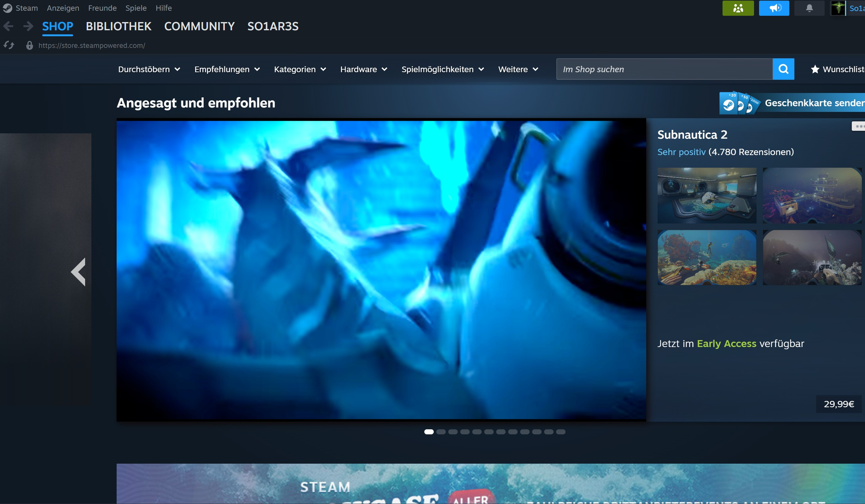Open the Anzeigen menu
Viewport: 865px width, 504px height.
click(63, 8)
